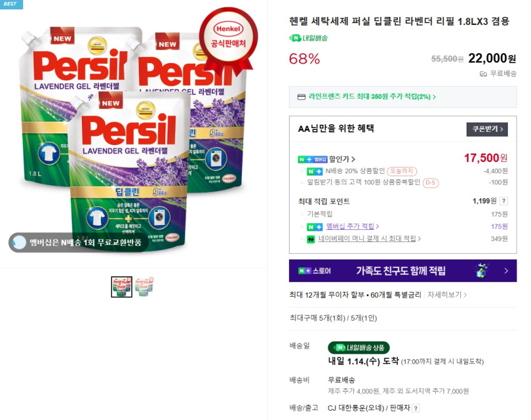Open the question mark help beside 최대 적립 포인트
Screen dimensions: 531x420
[503, 201]
